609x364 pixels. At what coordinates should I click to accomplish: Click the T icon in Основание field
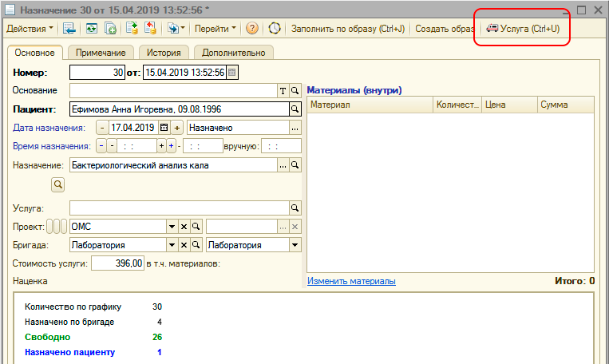(283, 91)
